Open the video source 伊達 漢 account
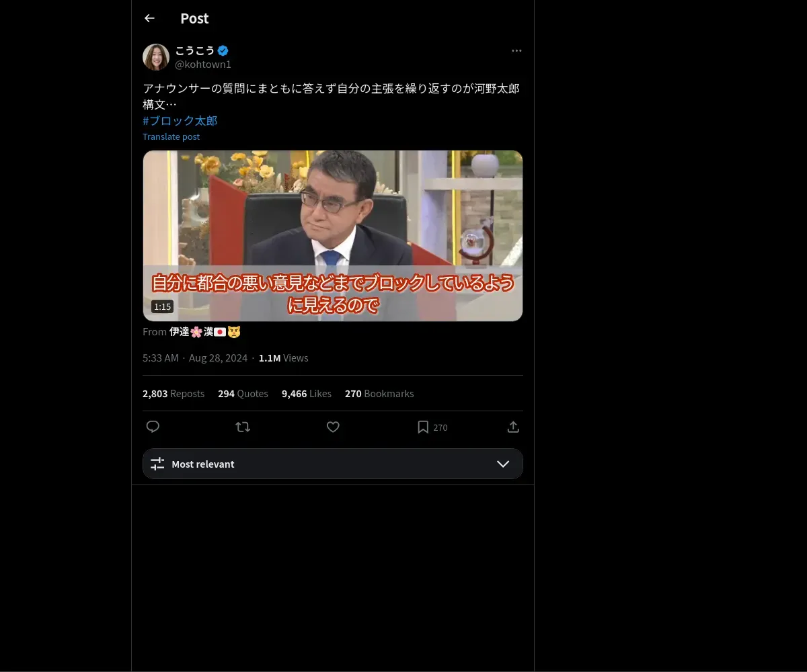The width and height of the screenshot is (807, 672). [204, 331]
